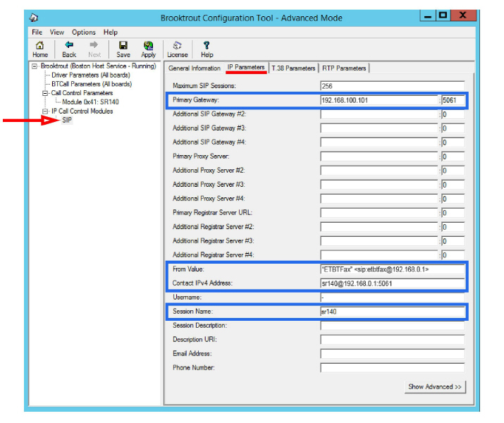Select Module 0x41: SR140 in tree
This screenshot has height=423, width=504.
[x=90, y=102]
